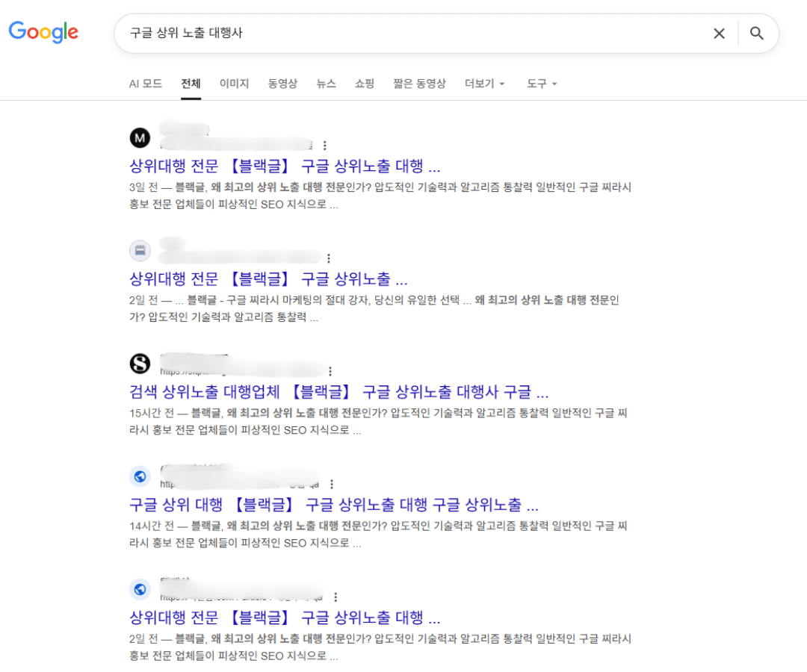Click the search magnifier icon

click(x=757, y=34)
